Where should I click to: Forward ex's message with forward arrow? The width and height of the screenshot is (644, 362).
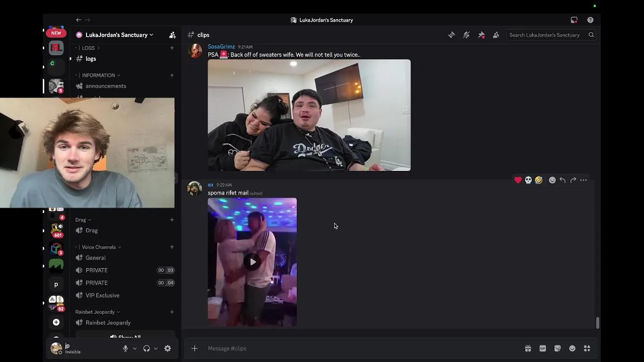pos(573,180)
